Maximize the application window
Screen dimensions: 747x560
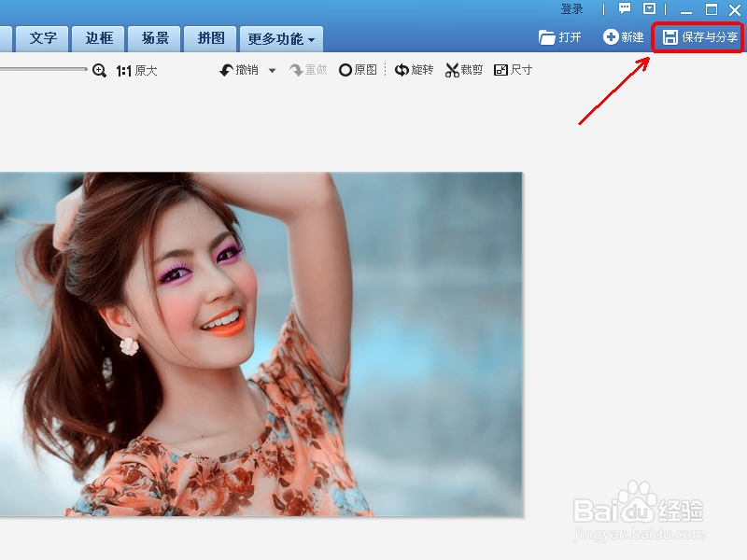tap(712, 9)
